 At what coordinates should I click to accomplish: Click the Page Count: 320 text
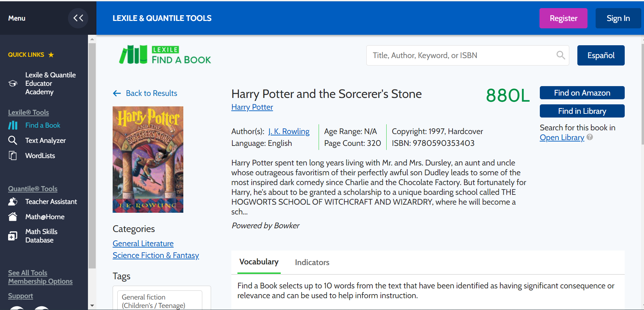click(x=352, y=143)
